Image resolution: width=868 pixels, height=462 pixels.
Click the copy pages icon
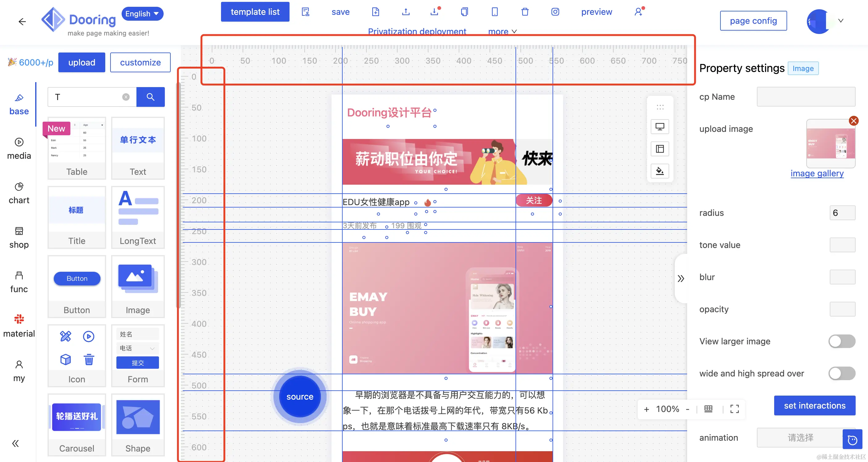tap(464, 12)
